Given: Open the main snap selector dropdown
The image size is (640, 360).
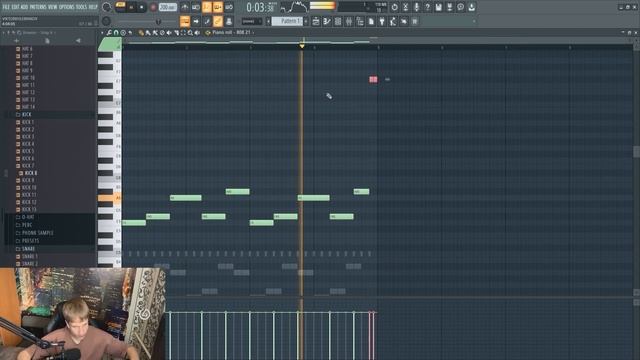Looking at the screenshot, I should (251, 21).
